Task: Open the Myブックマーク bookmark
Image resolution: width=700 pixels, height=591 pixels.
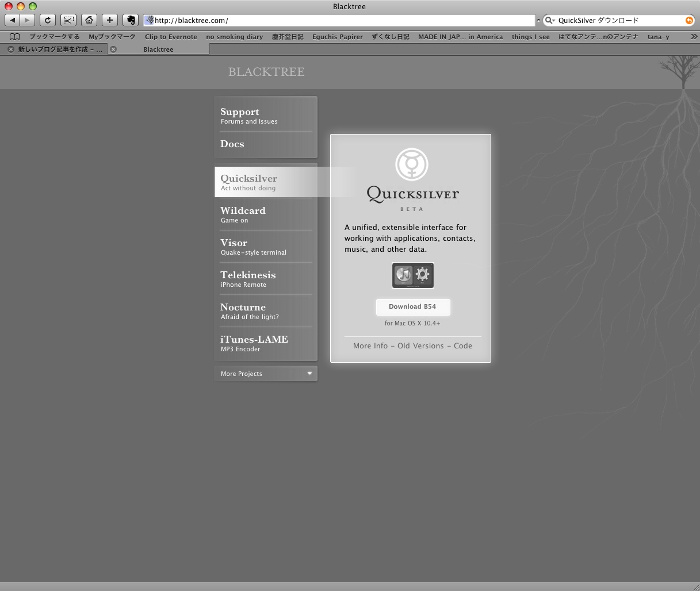Action: click(x=112, y=36)
